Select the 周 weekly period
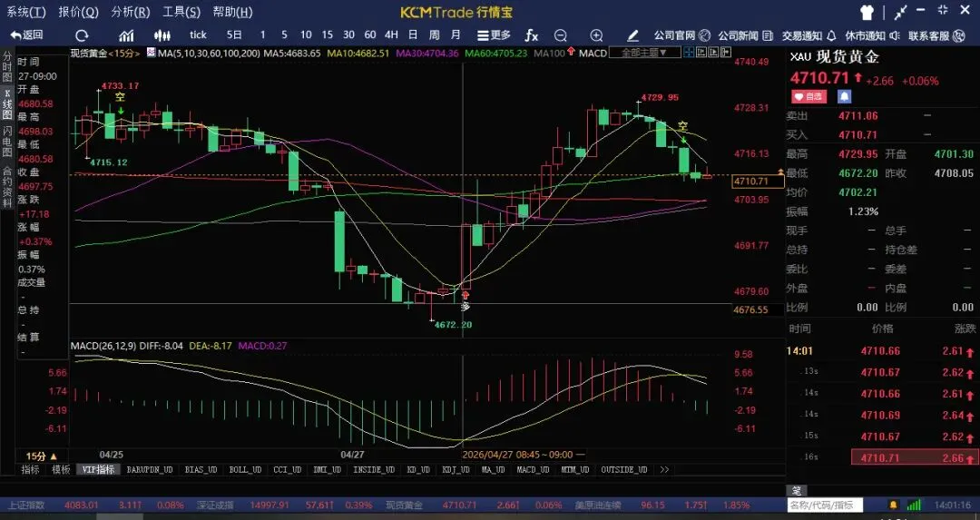This screenshot has height=520, width=980. (434, 35)
